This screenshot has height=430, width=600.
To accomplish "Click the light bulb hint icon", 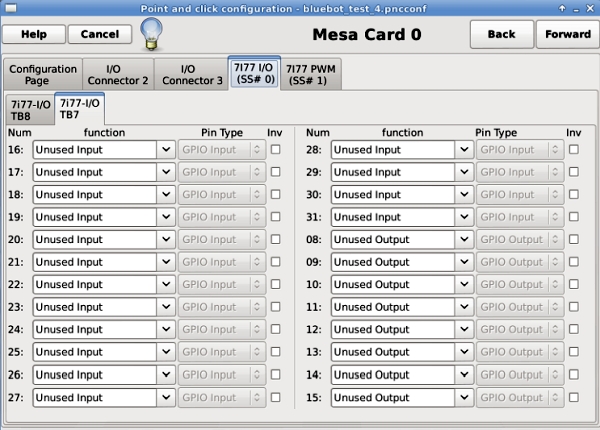I will (x=152, y=34).
